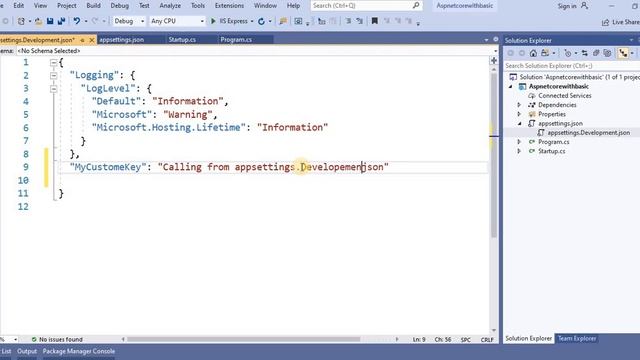The width and height of the screenshot is (640, 360).
Task: Click No issues found status indicator
Action: pos(57,339)
